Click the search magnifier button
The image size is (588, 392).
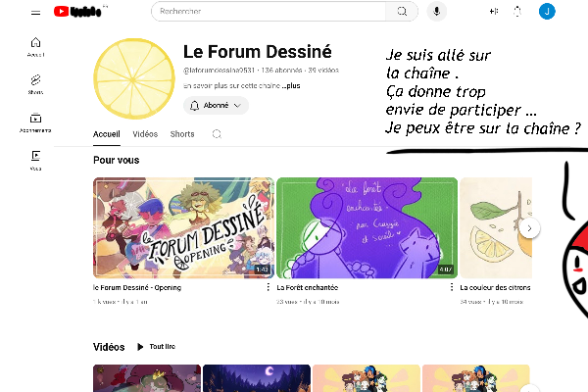[402, 11]
